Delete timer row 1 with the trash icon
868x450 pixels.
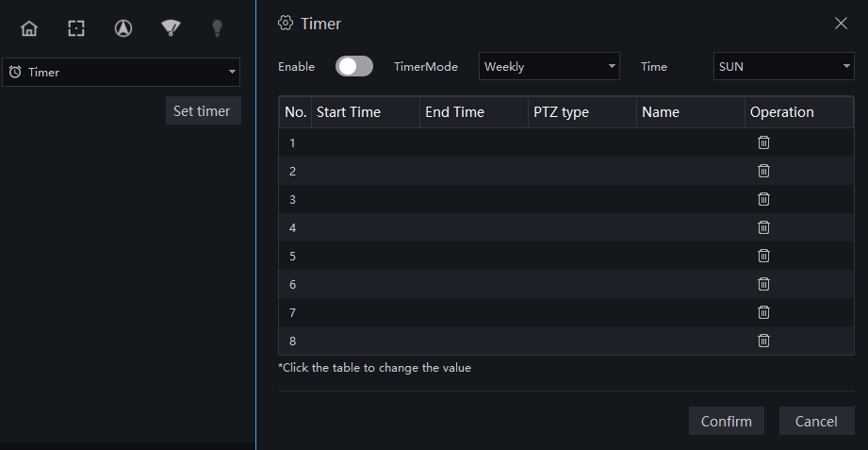[x=763, y=142]
